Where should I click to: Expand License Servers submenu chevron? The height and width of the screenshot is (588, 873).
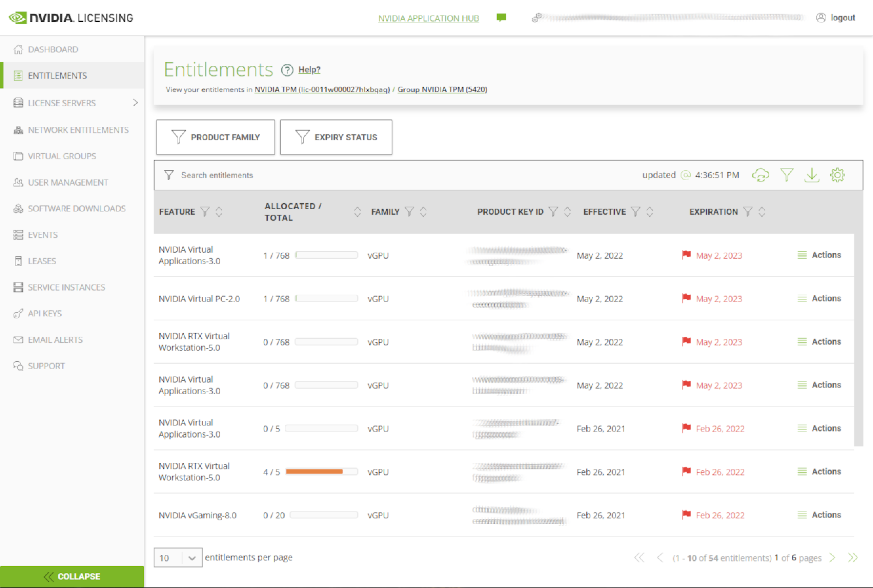[x=135, y=103]
